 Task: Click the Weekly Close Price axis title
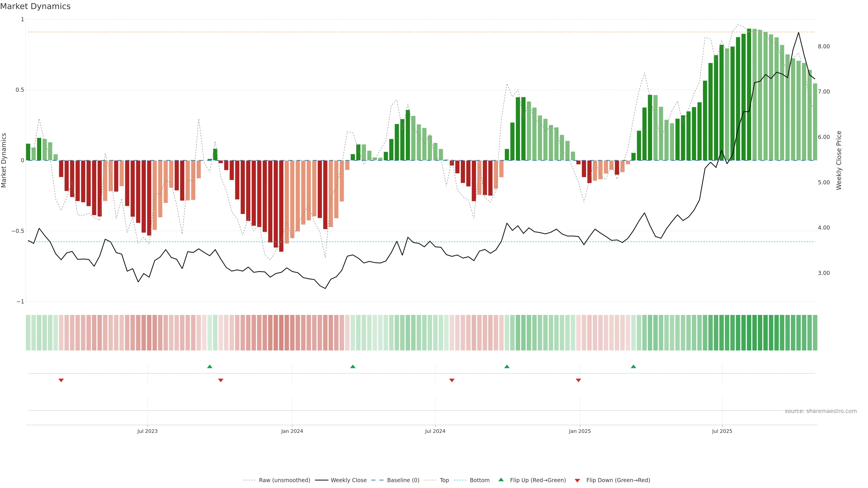839,160
